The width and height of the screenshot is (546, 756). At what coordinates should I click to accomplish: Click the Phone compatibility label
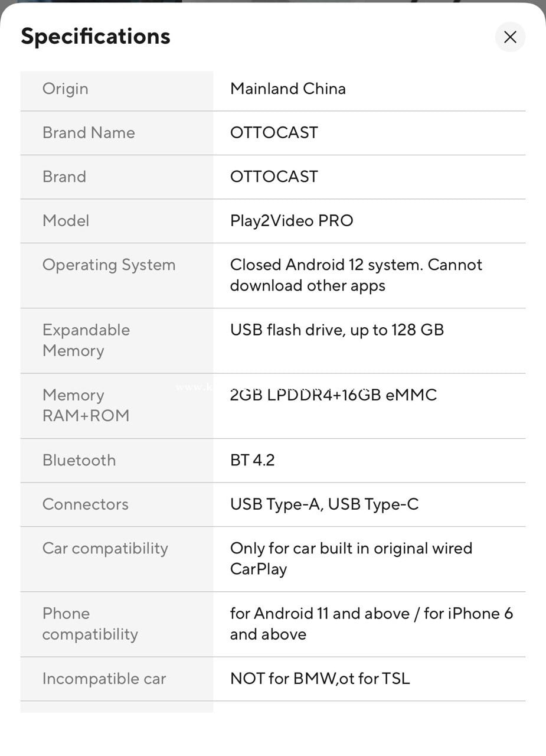pyautogui.click(x=90, y=624)
